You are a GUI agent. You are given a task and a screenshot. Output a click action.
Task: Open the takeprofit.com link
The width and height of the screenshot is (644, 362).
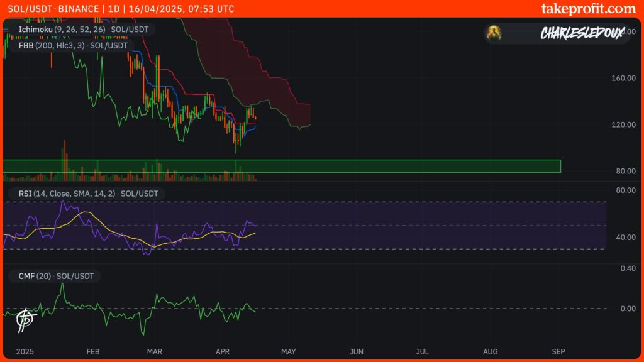coord(588,9)
